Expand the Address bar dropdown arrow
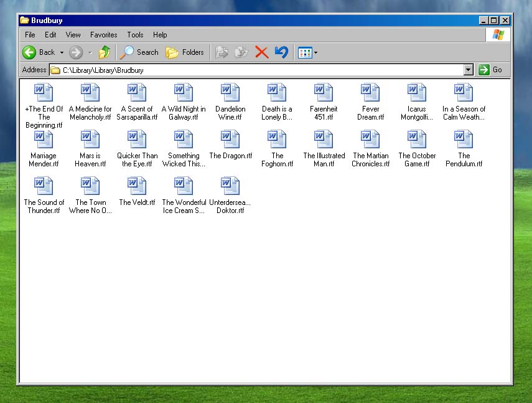The width and height of the screenshot is (532, 403). coord(469,70)
